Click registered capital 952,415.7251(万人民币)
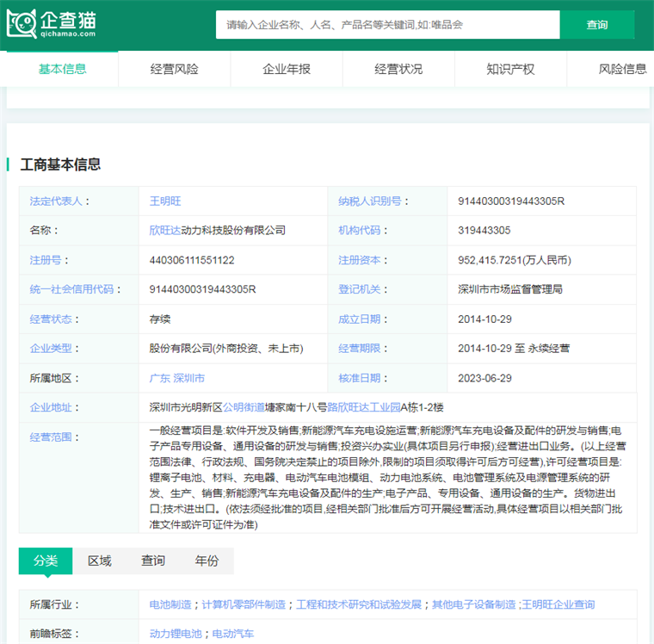The height and width of the screenshot is (644, 654). click(x=515, y=260)
